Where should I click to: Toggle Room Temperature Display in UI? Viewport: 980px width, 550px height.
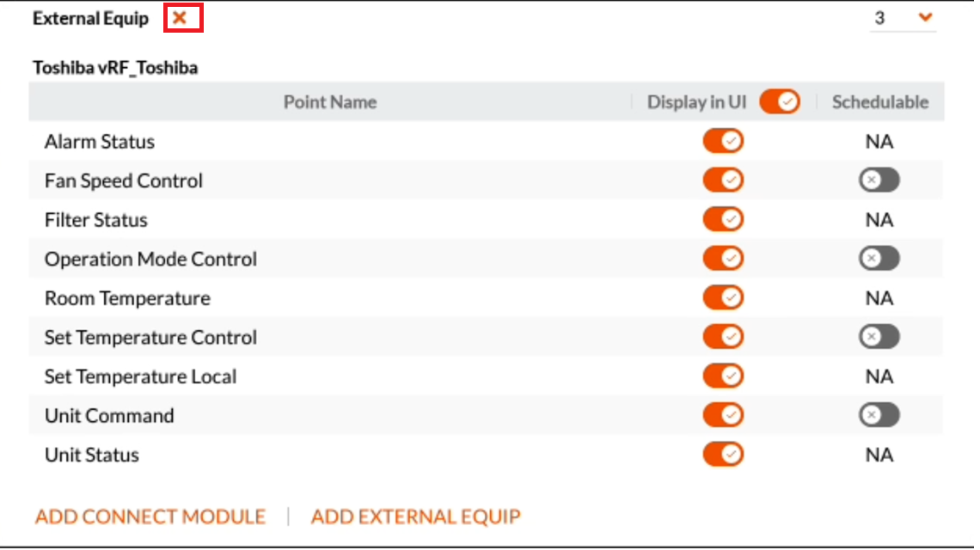(723, 297)
